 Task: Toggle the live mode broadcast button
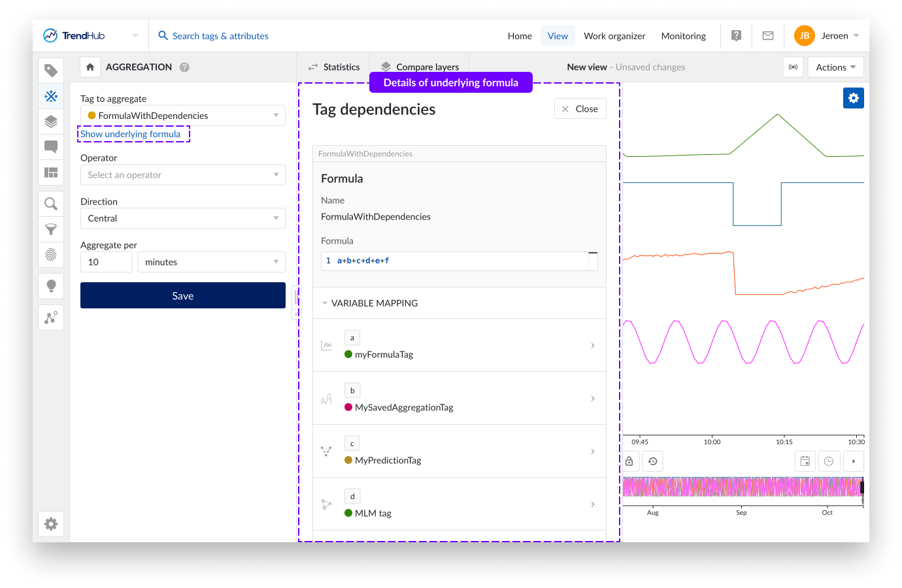pos(793,67)
